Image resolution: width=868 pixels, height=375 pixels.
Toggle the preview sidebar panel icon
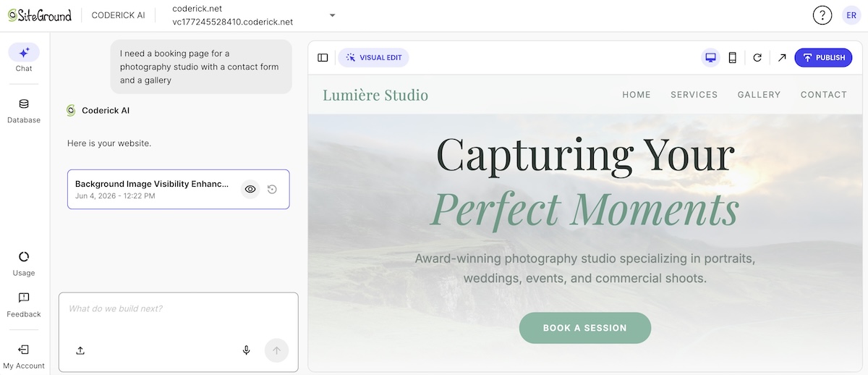(323, 58)
